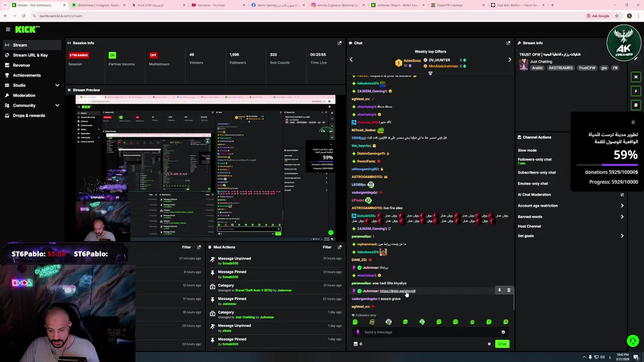Open chat settings gear icon
The width and height of the screenshot is (644, 362).
pos(489,344)
